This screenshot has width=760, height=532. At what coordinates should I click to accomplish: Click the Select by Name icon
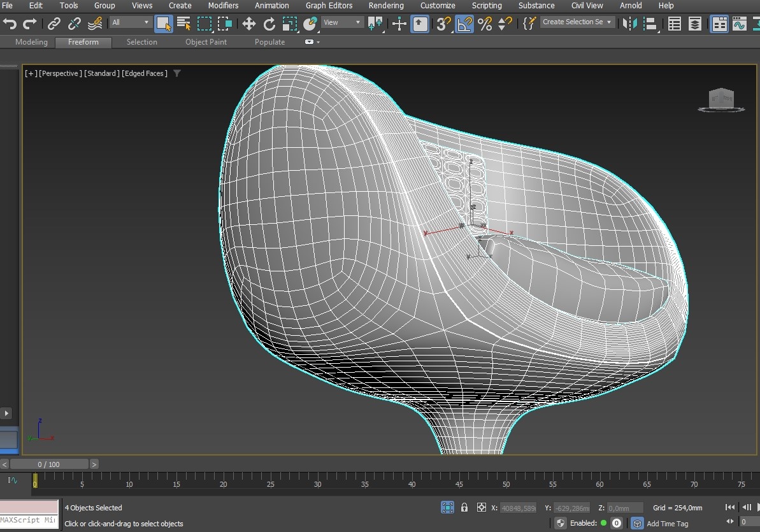(x=184, y=24)
